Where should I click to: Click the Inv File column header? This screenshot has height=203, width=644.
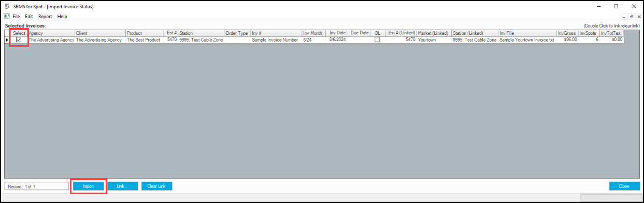pos(527,33)
